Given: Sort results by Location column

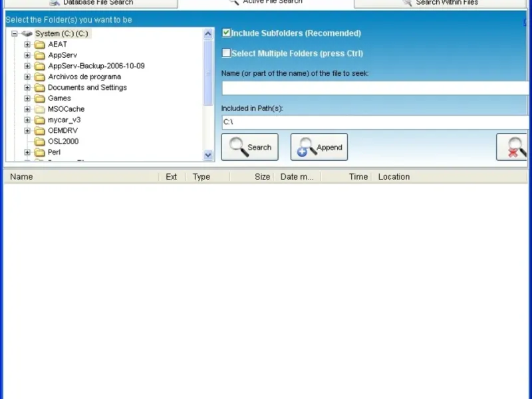Looking at the screenshot, I should pos(450,177).
